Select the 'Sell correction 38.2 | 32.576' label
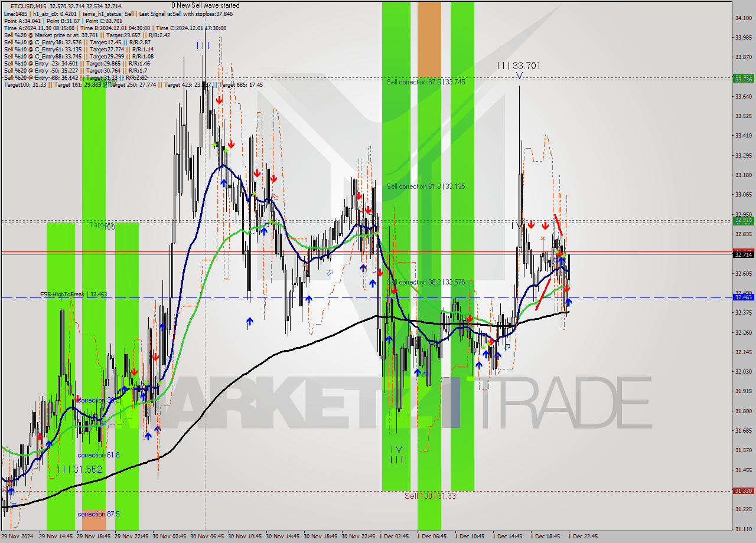Image resolution: width=756 pixels, height=543 pixels. [x=426, y=282]
